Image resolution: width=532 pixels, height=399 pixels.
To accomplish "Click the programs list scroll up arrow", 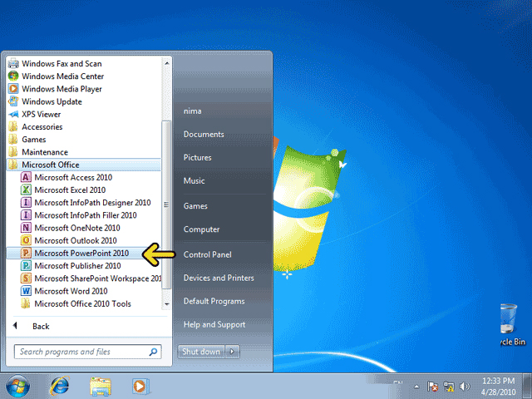I will (x=166, y=63).
